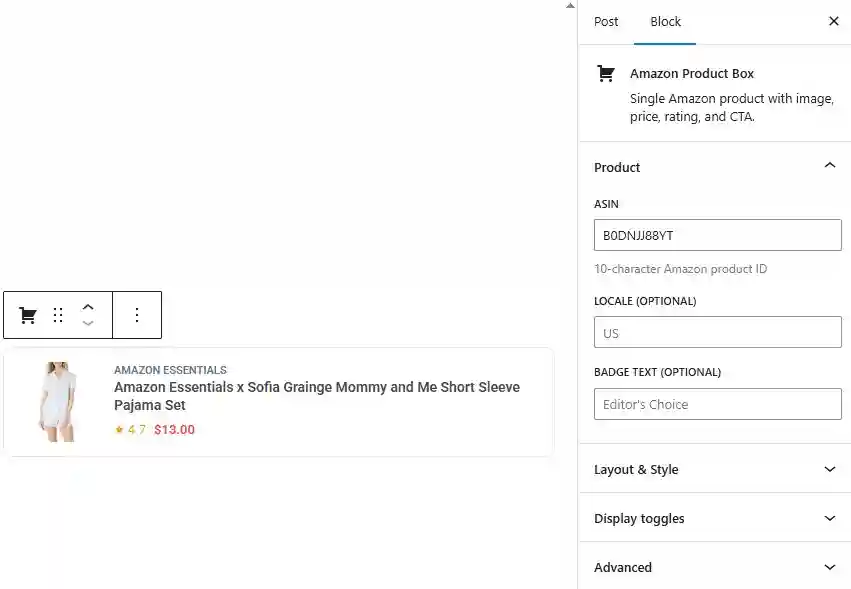The image size is (851, 589).
Task: Close the settings sidebar with the X icon
Action: coord(833,21)
